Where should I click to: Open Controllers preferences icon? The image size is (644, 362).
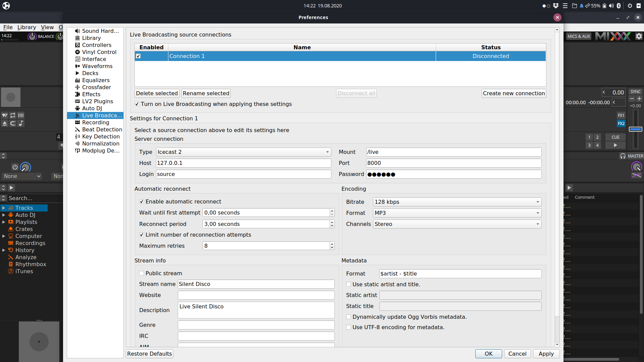77,45
